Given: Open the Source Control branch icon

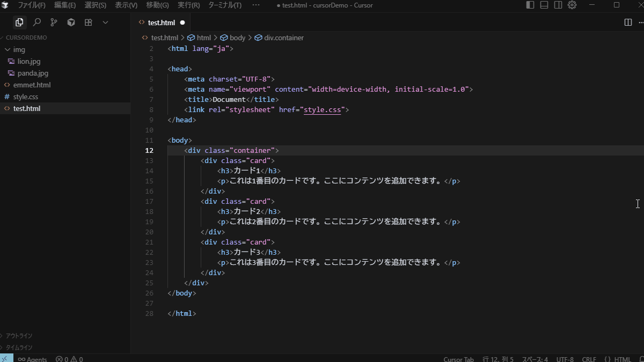Looking at the screenshot, I should pyautogui.click(x=54, y=23).
